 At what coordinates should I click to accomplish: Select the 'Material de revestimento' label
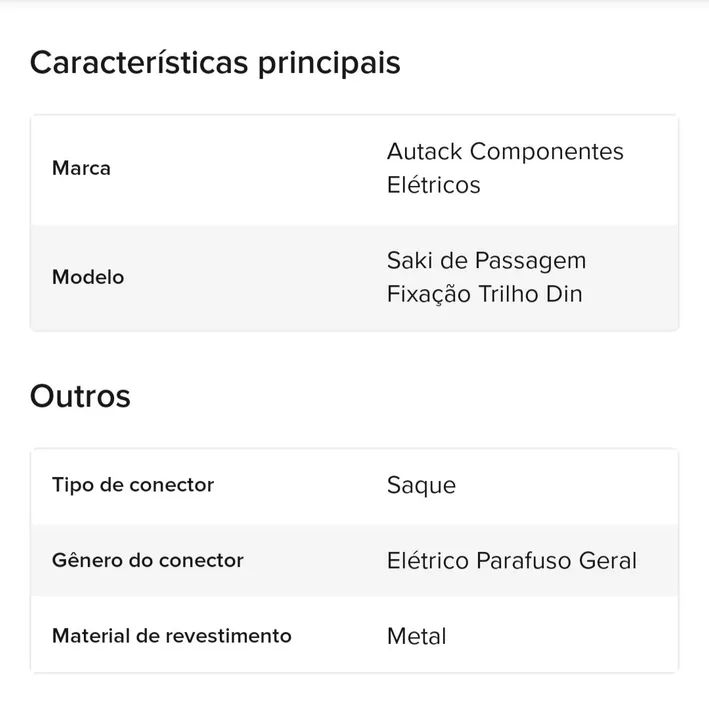(x=171, y=636)
